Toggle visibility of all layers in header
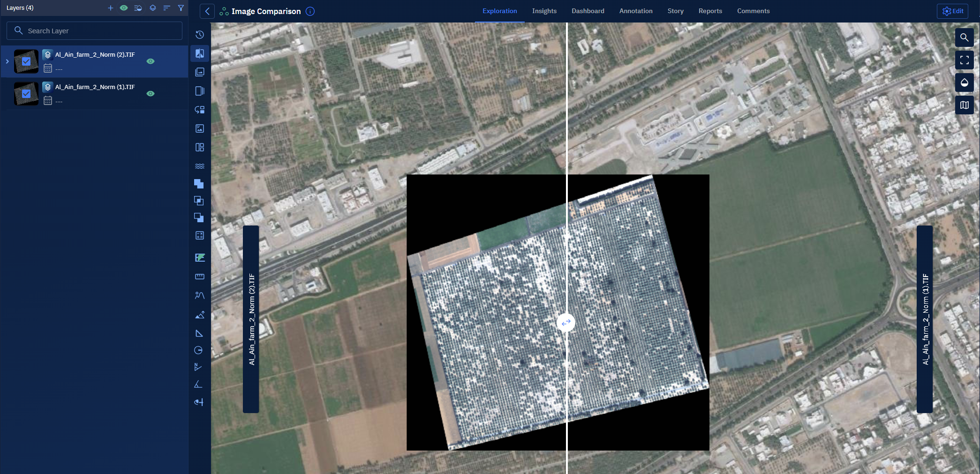 coord(124,8)
